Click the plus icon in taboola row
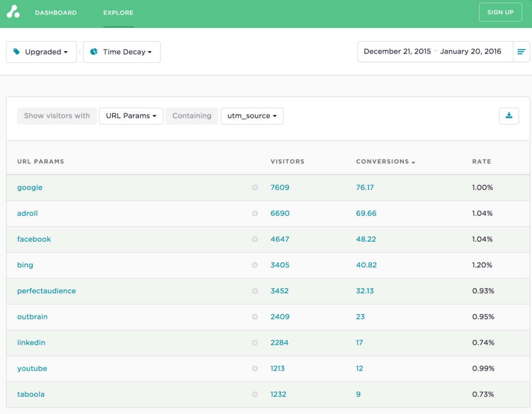This screenshot has width=532, height=414. (x=255, y=394)
